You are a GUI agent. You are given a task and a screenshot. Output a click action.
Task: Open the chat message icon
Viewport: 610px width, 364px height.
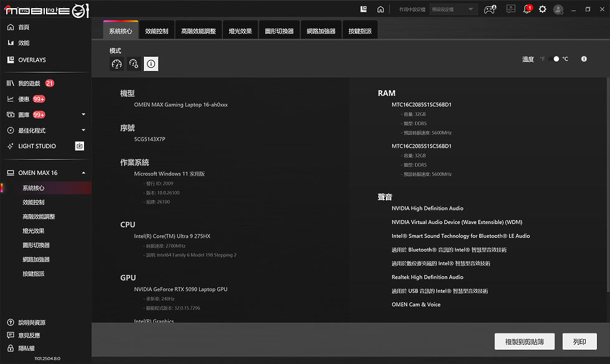point(511,9)
